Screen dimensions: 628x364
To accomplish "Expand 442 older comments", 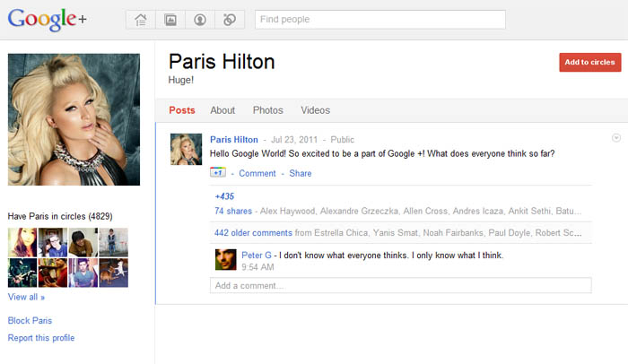I will [253, 233].
